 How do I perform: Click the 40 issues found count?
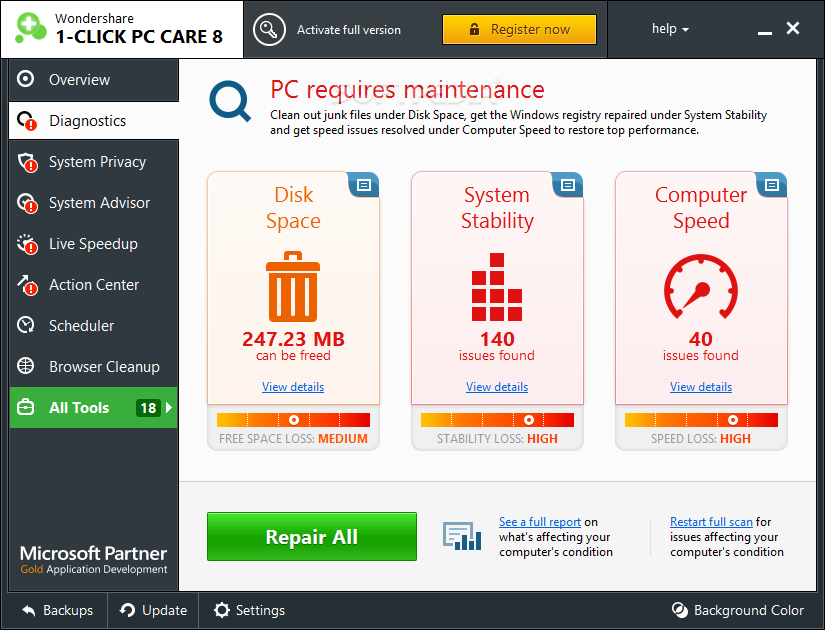tap(701, 339)
